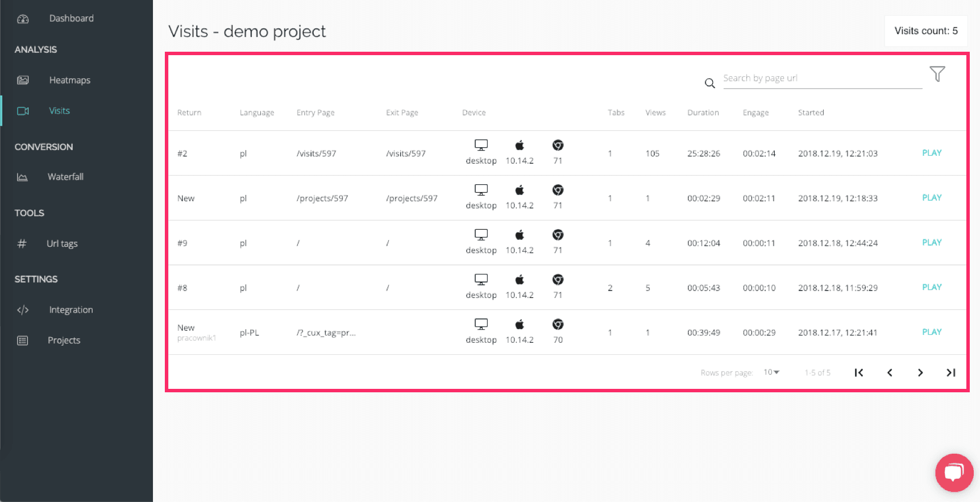This screenshot has height=502, width=980.
Task: Click the Return column header
Action: point(189,113)
